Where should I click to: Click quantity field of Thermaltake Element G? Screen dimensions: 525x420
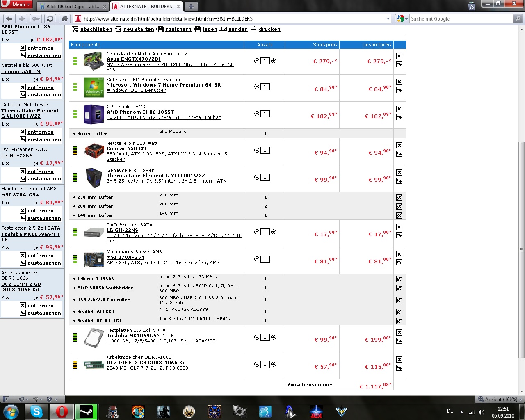coord(265,177)
